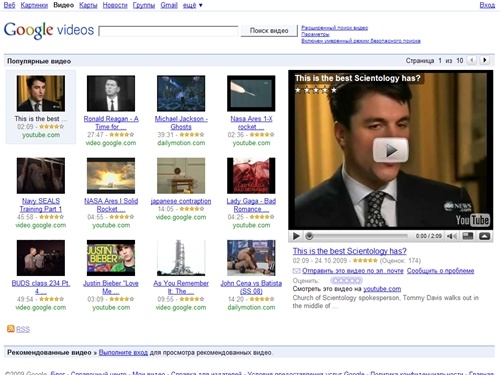
Task: Toggle fullscreen icon in player controls
Action: click(x=468, y=236)
